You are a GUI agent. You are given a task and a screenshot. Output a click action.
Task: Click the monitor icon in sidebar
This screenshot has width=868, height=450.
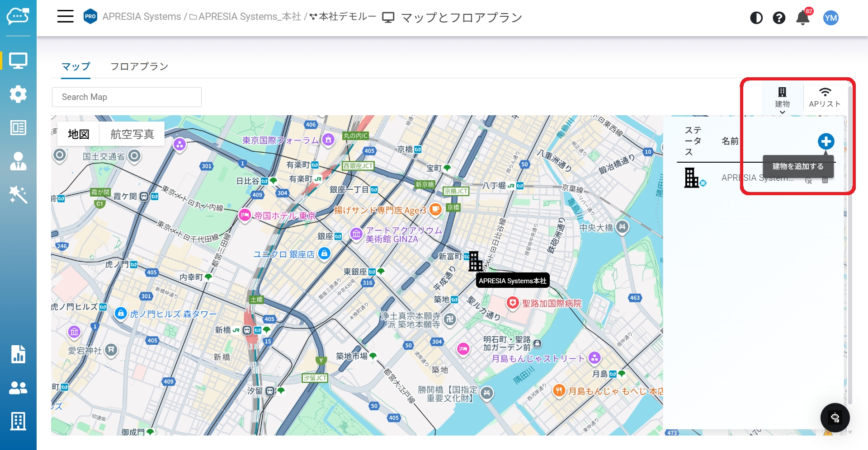pos(18,61)
